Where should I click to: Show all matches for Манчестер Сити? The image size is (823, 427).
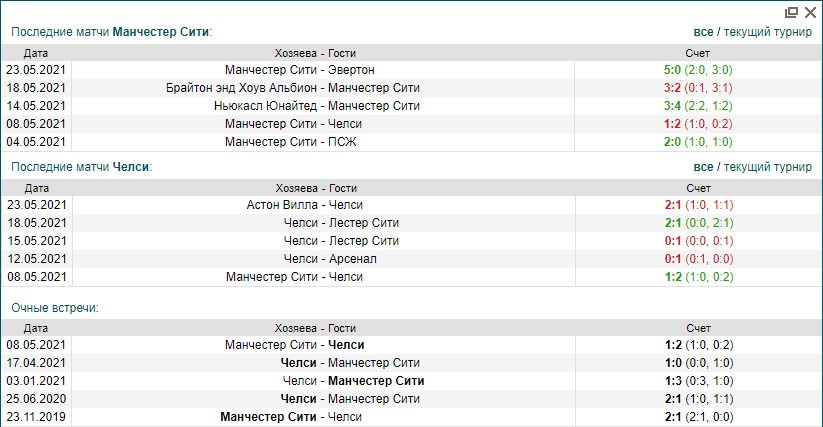(x=704, y=31)
